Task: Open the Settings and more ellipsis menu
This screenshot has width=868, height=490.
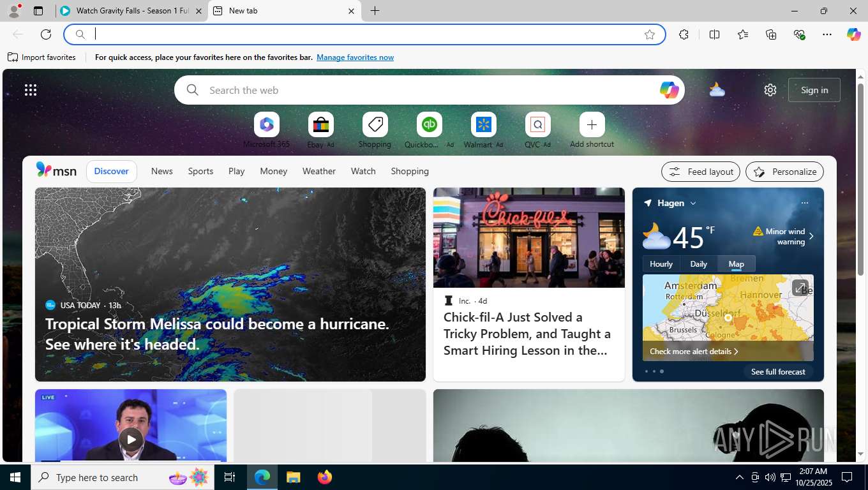Action: tap(827, 34)
